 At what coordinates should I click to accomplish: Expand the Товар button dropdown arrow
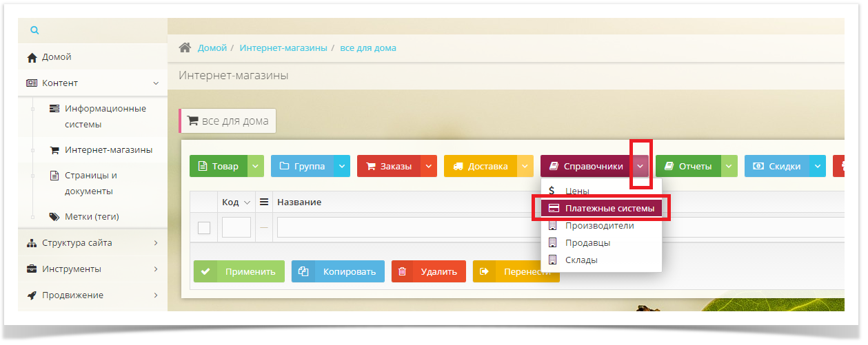point(256,166)
